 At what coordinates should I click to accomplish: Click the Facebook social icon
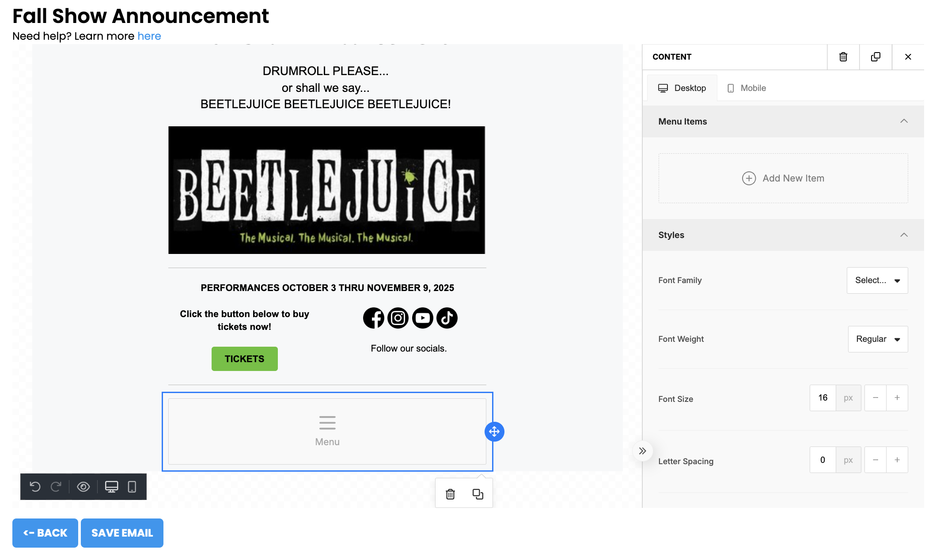coord(374,318)
